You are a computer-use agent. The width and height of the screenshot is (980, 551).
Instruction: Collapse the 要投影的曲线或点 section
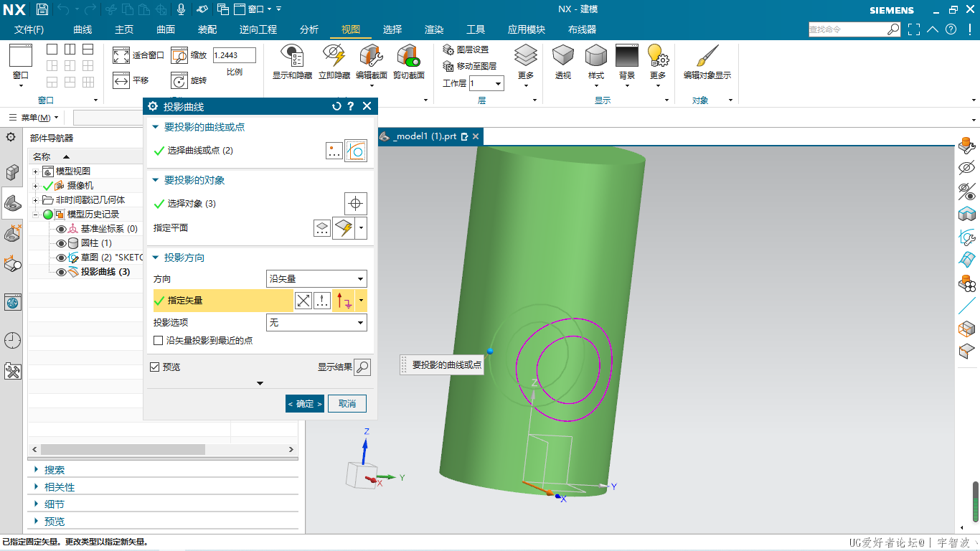coord(155,127)
